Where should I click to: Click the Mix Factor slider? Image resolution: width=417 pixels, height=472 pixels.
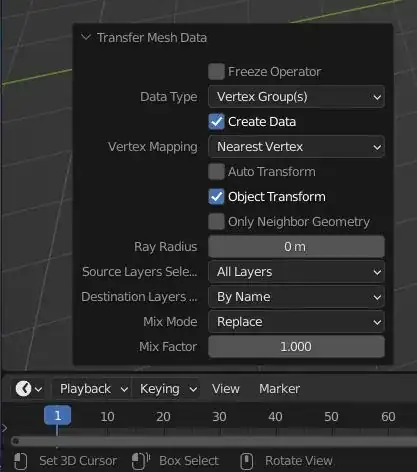pos(296,347)
